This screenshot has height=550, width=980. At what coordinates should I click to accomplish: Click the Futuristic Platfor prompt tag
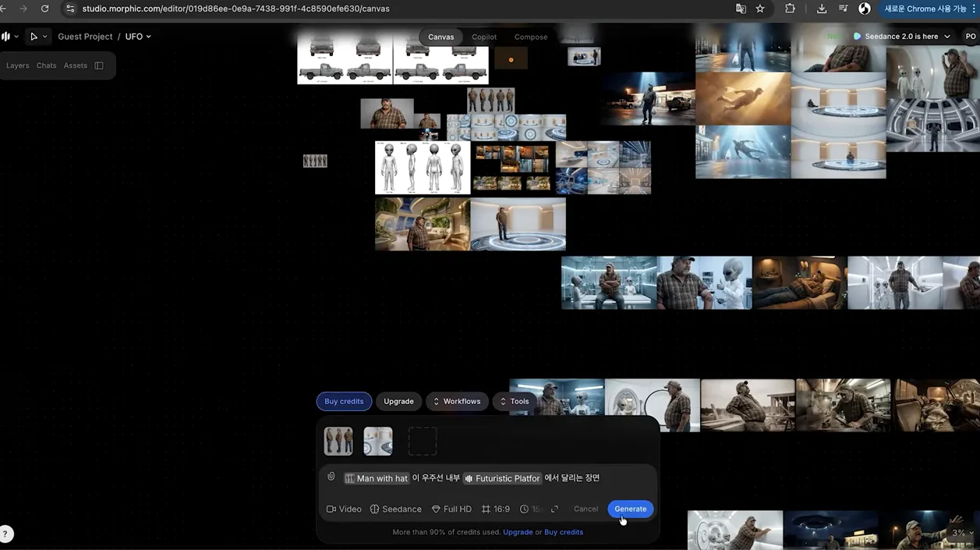point(503,478)
